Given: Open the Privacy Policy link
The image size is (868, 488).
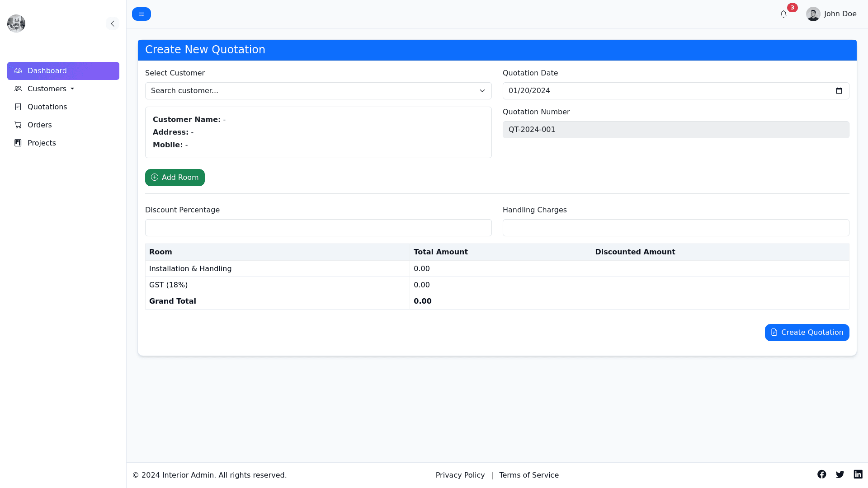Looking at the screenshot, I should [x=460, y=475].
